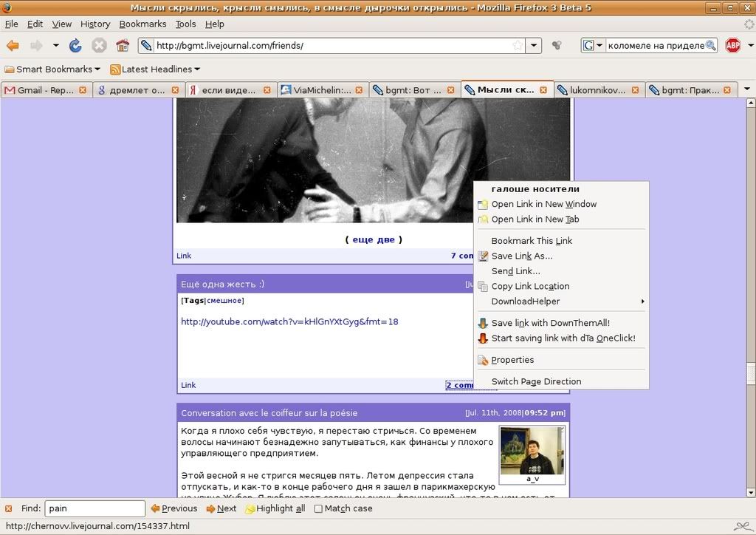Expand the DownloadHelper submenu
The height and width of the screenshot is (535, 756).
pyautogui.click(x=561, y=301)
